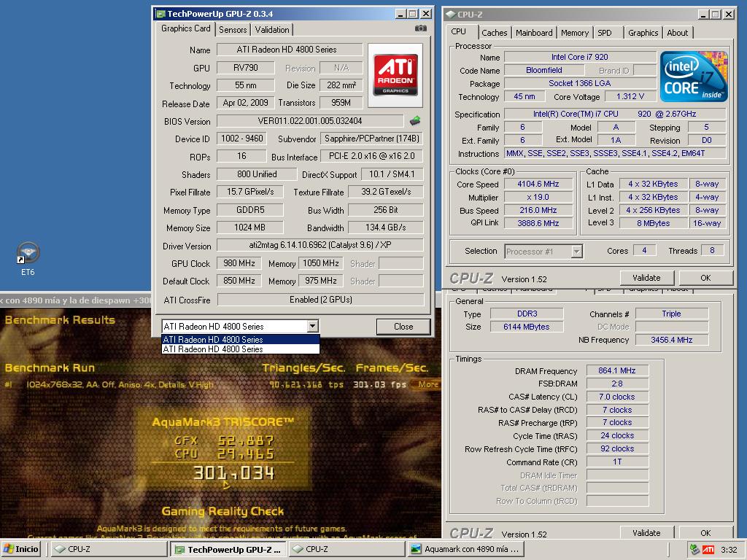747x560 pixels.
Task: Click the Intel Core i7 920 name value
Action: tap(580, 57)
